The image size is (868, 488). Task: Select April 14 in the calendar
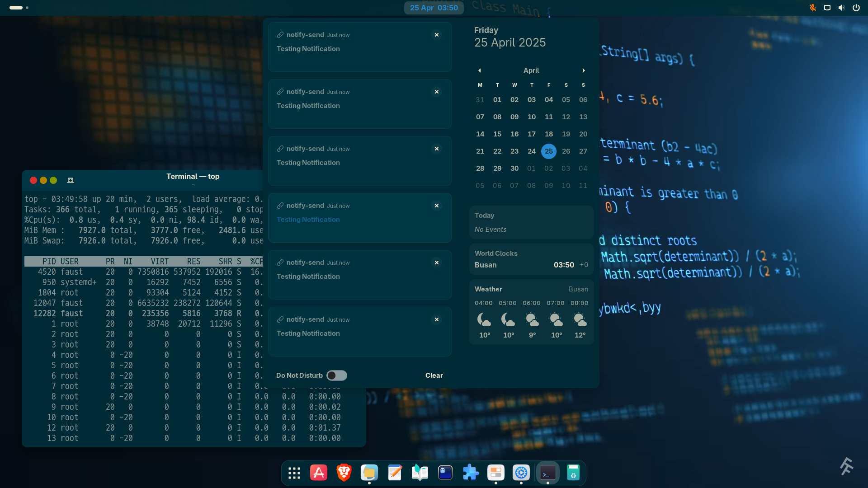(x=480, y=134)
